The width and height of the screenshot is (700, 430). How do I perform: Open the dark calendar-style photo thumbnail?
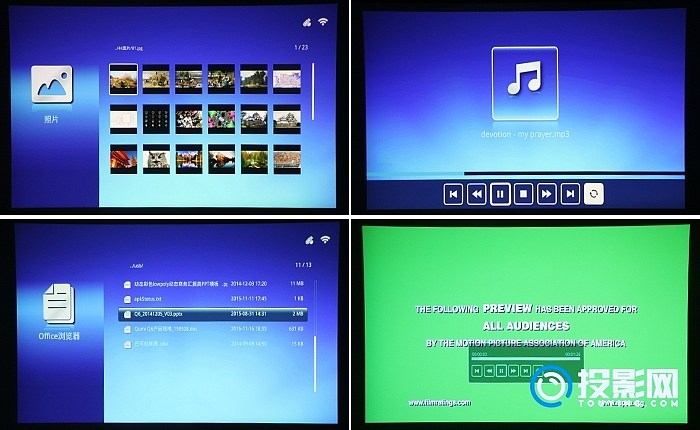point(156,119)
